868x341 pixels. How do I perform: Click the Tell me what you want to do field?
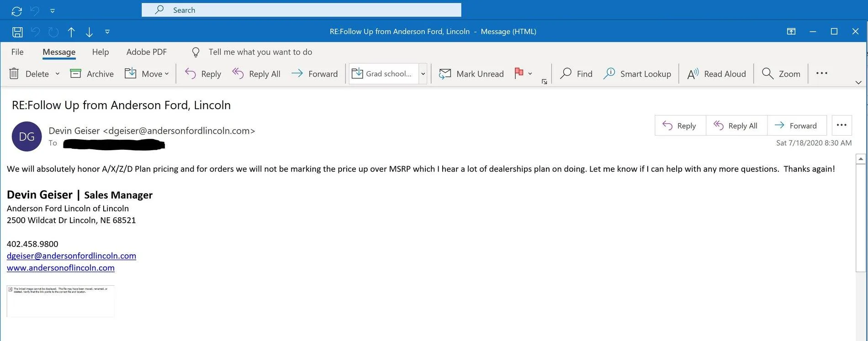(x=260, y=52)
